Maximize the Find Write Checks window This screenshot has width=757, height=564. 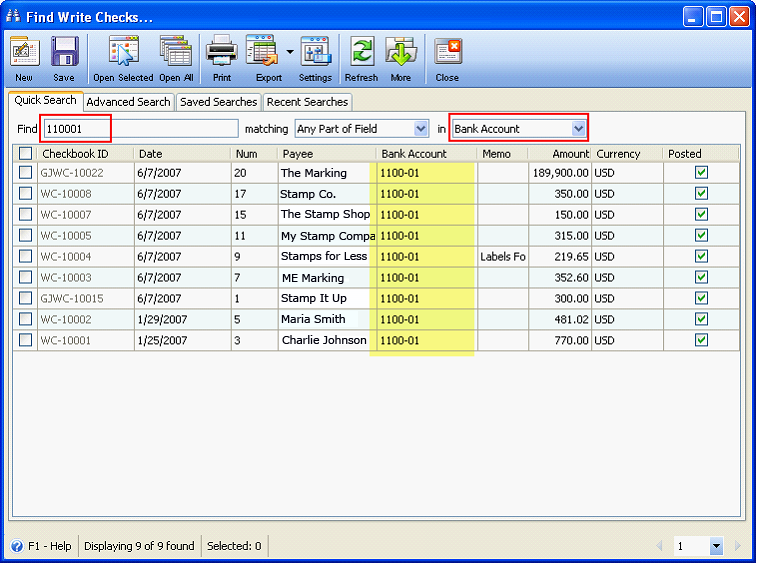pyautogui.click(x=716, y=17)
